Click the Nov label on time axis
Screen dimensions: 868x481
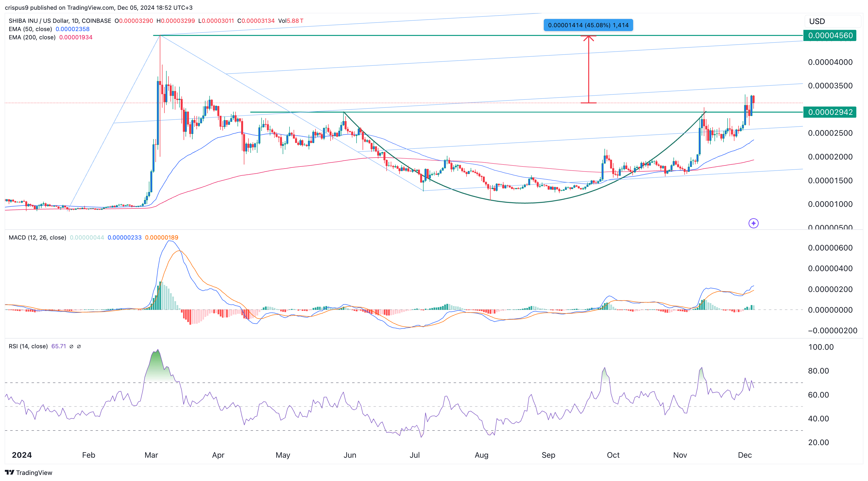(x=680, y=455)
